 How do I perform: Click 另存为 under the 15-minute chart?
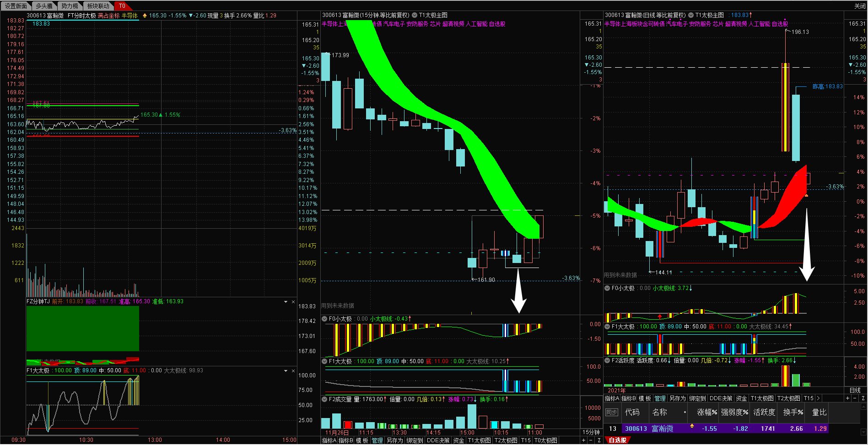[394, 440]
